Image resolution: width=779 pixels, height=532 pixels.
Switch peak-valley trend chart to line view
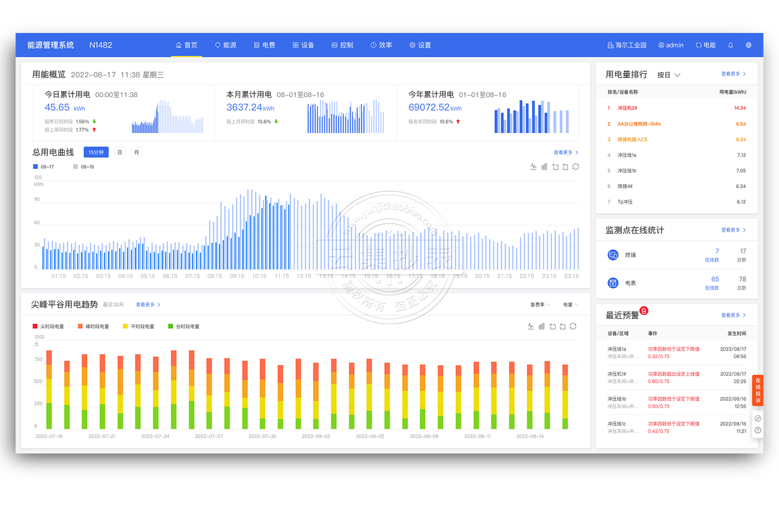[530, 326]
